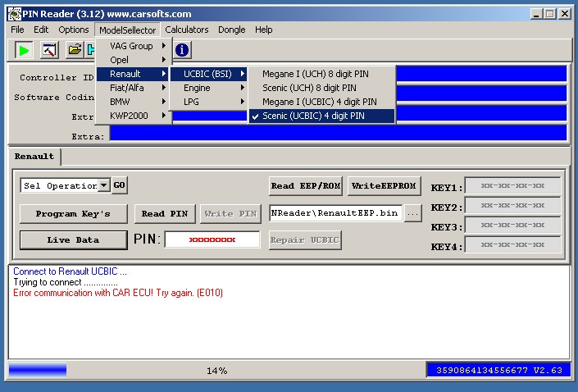Minimize the PIN Reader window
578x392 pixels.
[536, 14]
